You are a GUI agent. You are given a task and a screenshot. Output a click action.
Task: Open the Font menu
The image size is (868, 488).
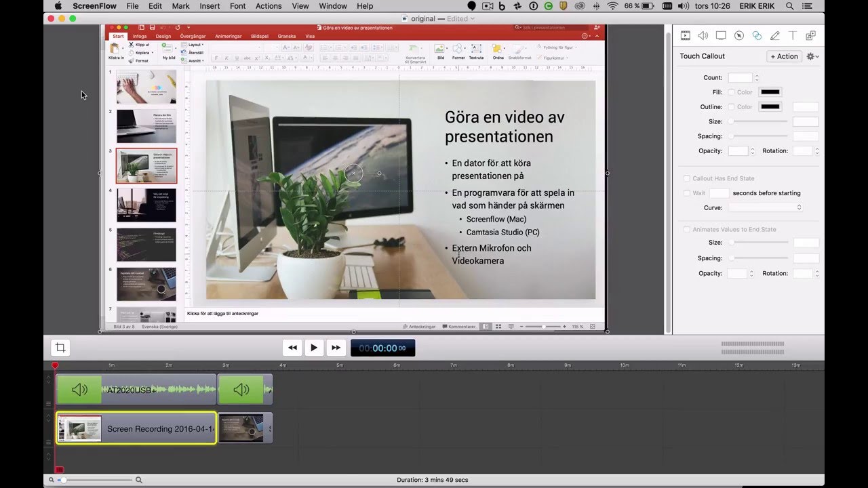click(x=238, y=6)
